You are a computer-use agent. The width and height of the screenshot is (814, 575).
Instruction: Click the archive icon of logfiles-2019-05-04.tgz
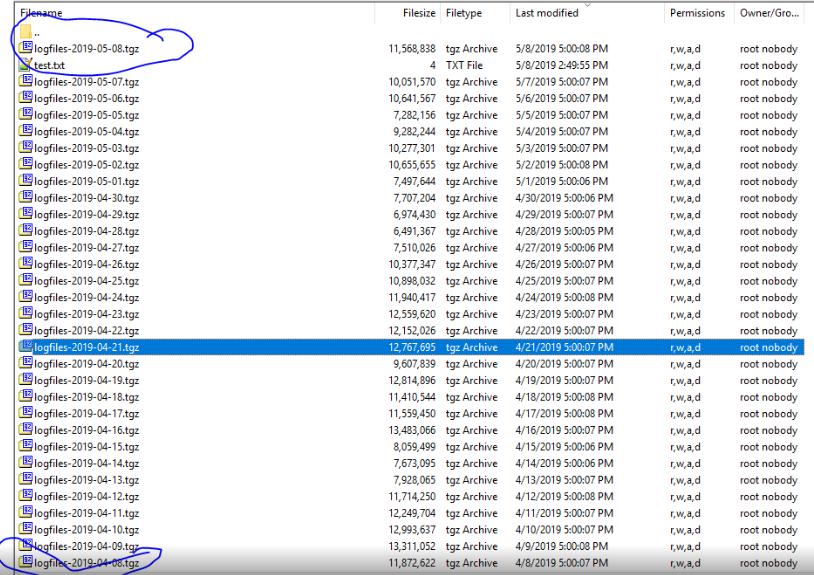(x=25, y=131)
